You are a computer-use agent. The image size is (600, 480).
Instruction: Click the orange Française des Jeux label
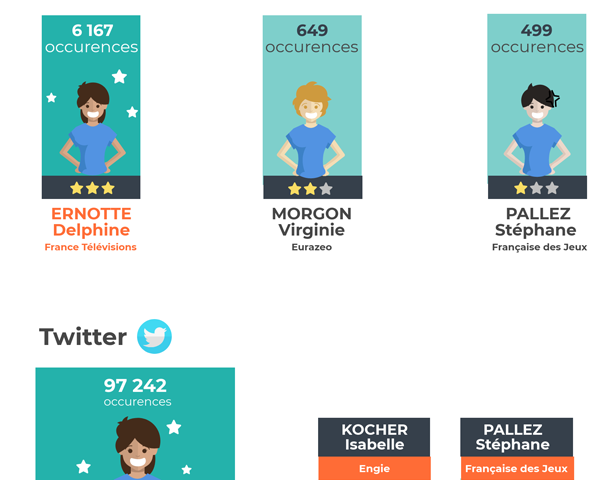516,468
